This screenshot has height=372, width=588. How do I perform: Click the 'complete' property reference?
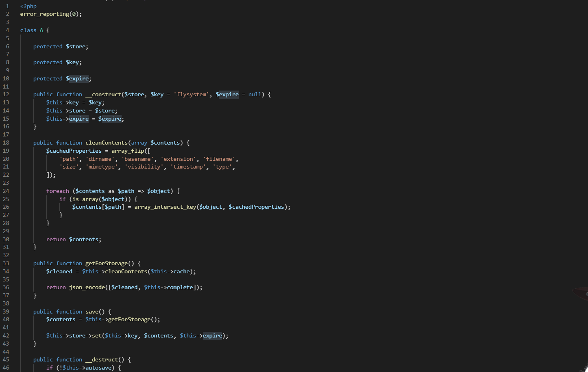point(180,288)
